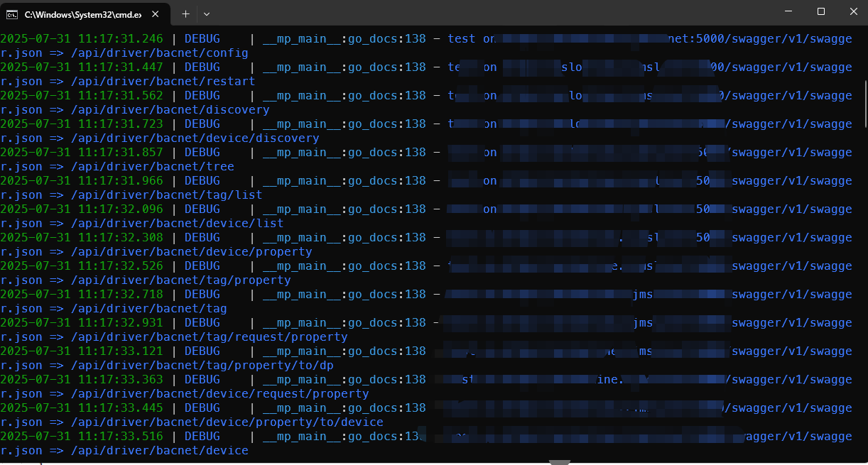Click timestamp 2025-07-31 11:17:32.526
868x465 pixels.
[82, 266]
